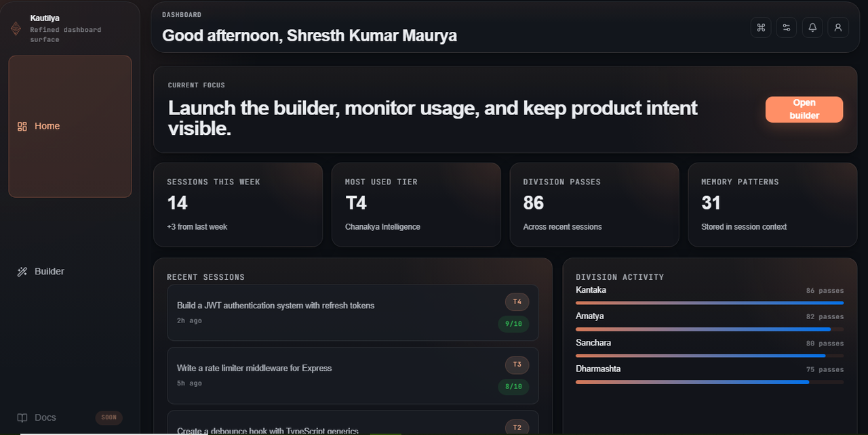Select the Sessions This Week card

238,205
